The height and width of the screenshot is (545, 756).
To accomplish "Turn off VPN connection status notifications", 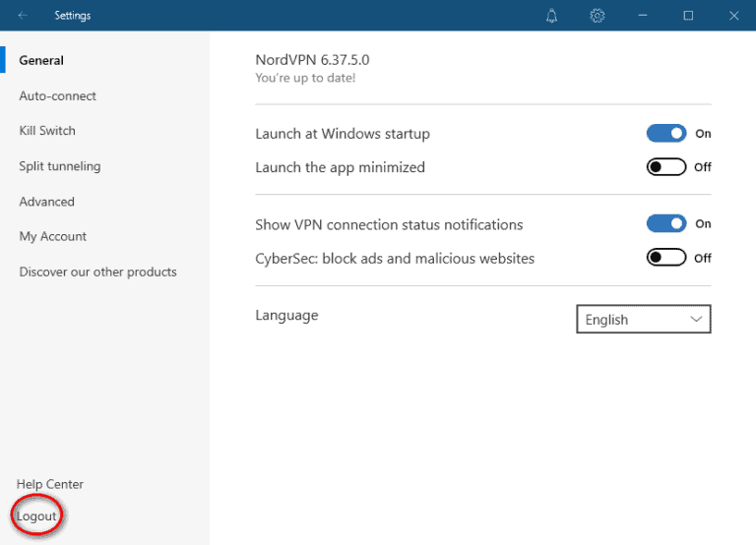I will point(666,224).
